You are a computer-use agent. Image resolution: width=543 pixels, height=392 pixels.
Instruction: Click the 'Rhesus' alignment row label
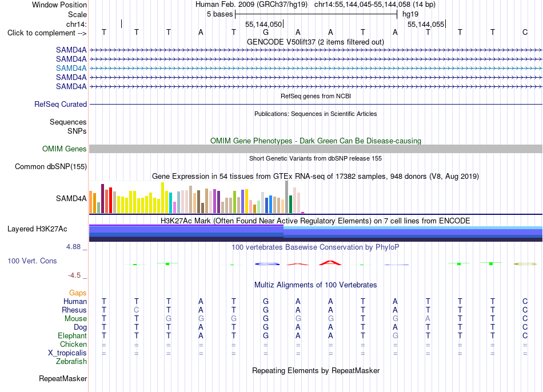click(x=74, y=310)
